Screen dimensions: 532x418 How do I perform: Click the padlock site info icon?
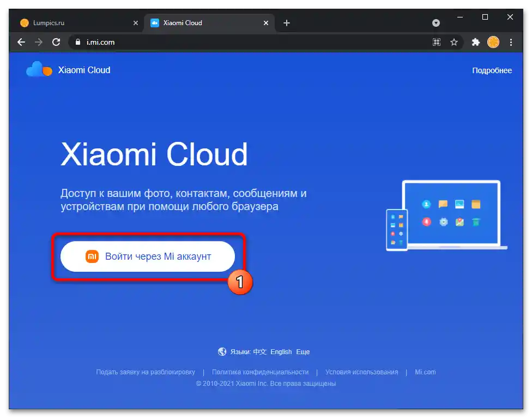78,42
